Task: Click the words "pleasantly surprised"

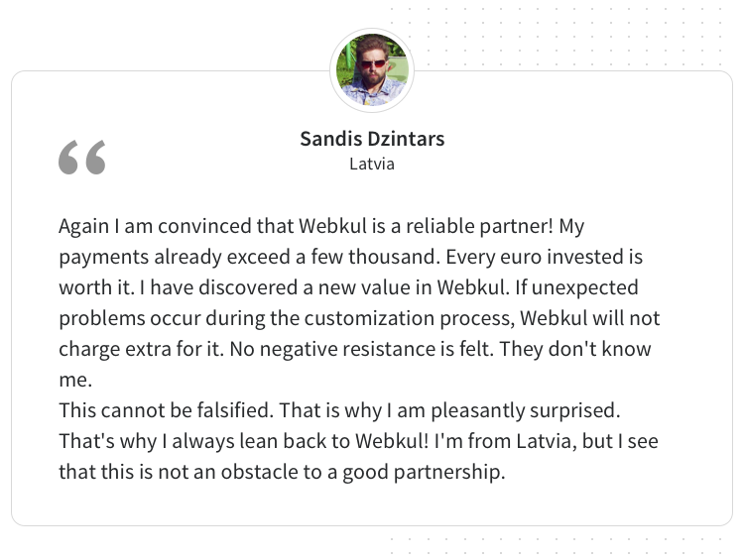Action: [x=525, y=411]
